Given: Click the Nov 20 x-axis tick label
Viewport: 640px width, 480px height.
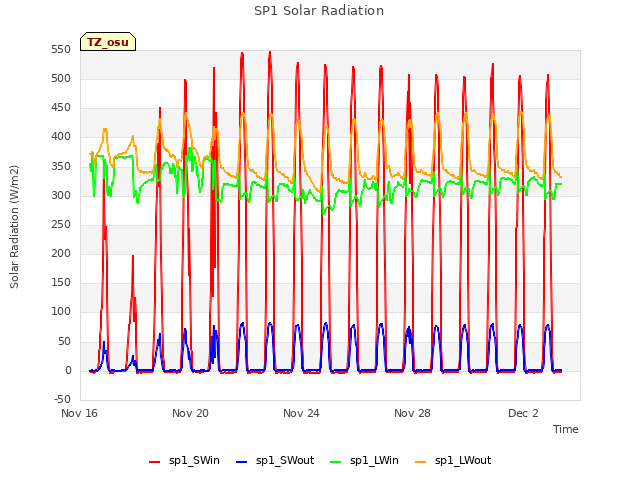Looking at the screenshot, I should 190,413.
